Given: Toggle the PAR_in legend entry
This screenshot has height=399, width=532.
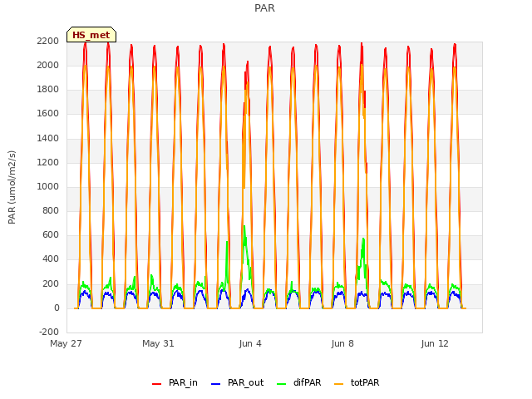Looking at the screenshot, I should tap(175, 382).
